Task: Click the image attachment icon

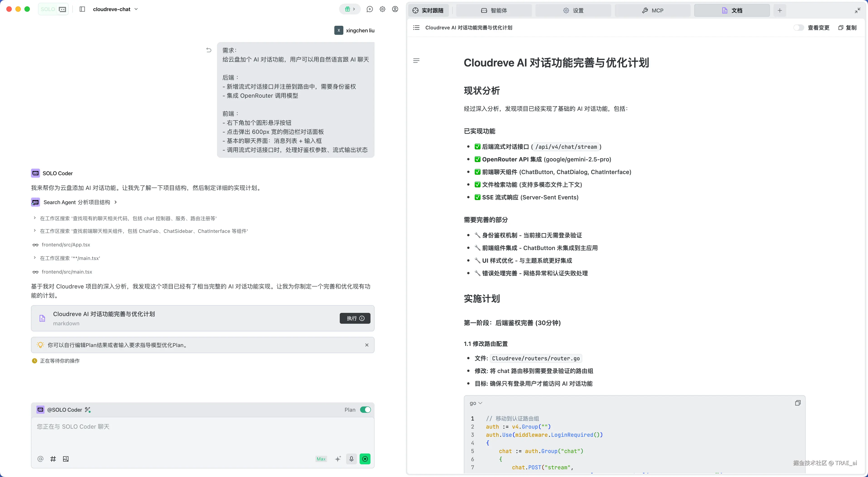Action: pos(66,459)
